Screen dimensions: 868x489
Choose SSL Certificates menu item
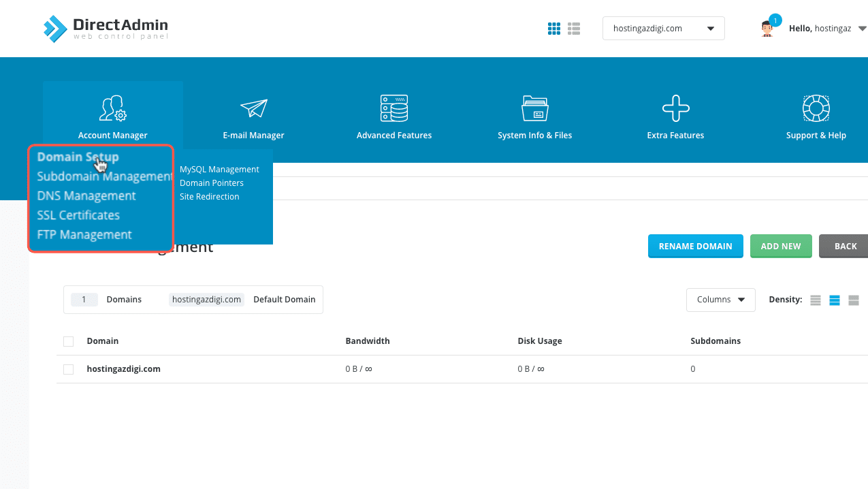pyautogui.click(x=78, y=215)
